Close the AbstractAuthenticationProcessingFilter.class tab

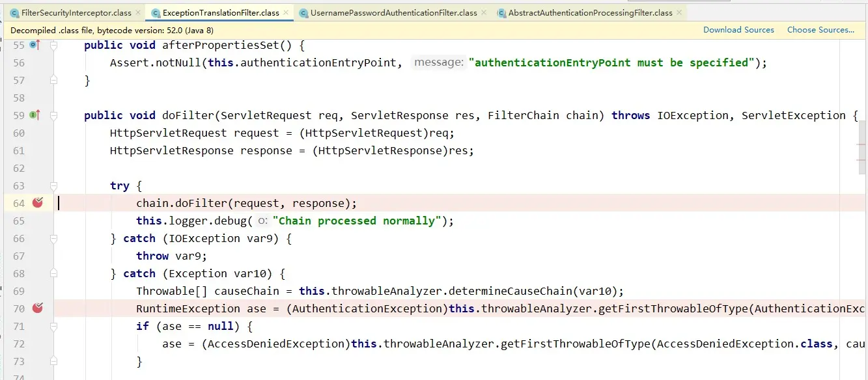click(x=680, y=13)
